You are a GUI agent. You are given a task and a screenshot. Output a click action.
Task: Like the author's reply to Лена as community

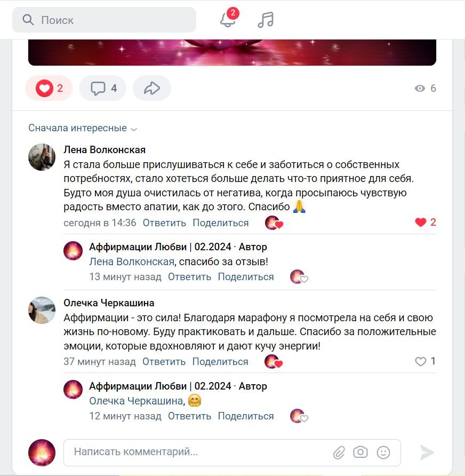299,276
